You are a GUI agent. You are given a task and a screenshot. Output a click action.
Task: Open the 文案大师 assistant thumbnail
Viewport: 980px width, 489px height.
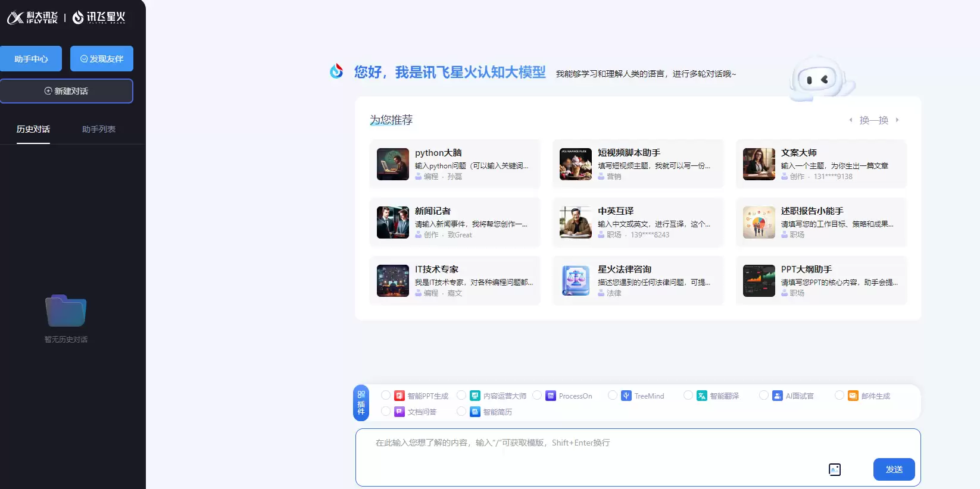click(x=759, y=164)
